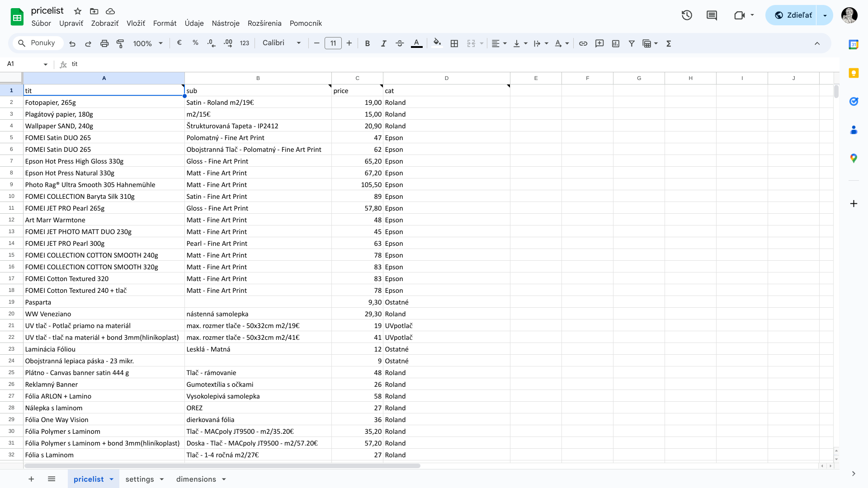This screenshot has height=488, width=868.
Task: Decrease decimal places
Action: click(x=211, y=43)
